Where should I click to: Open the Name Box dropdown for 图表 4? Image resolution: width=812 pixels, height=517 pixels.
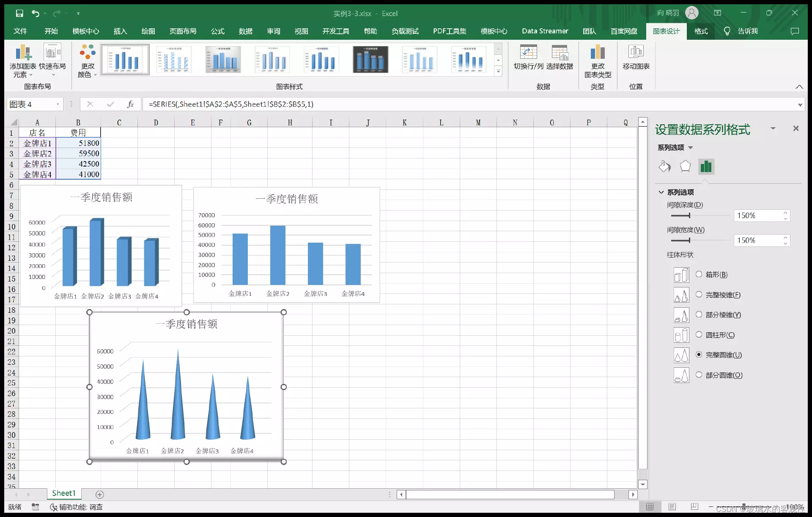[x=58, y=104]
